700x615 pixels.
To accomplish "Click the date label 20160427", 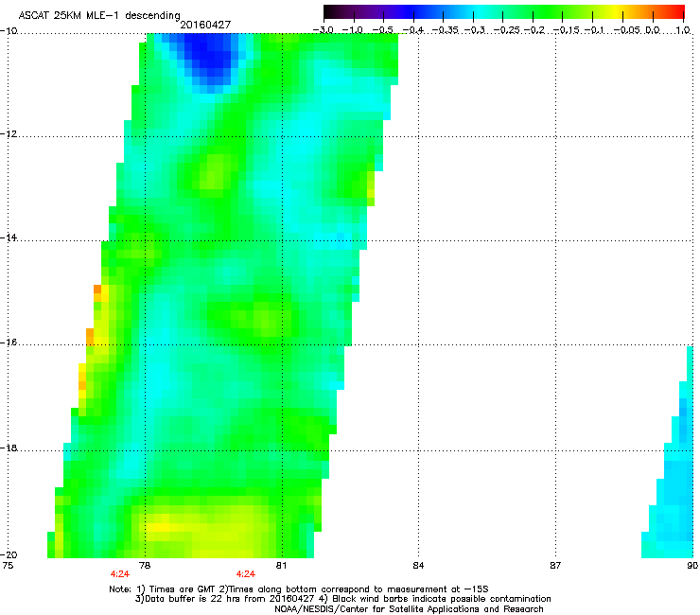I will (205, 25).
